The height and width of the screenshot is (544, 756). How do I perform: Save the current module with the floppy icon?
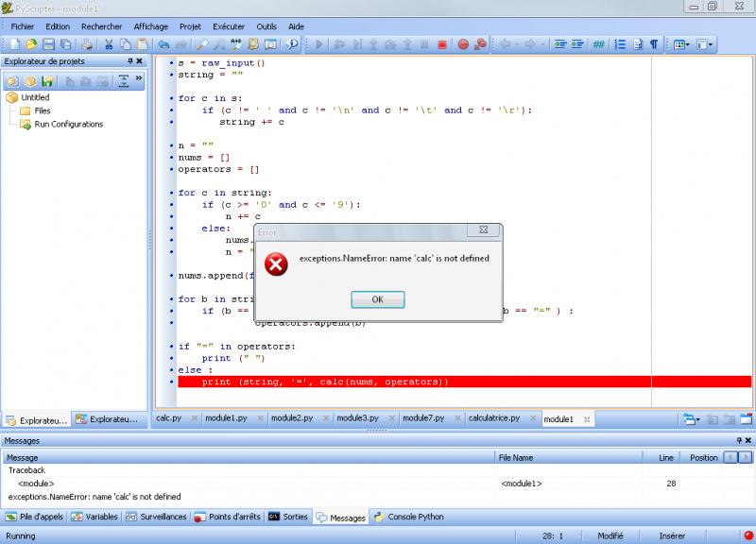coord(48,44)
